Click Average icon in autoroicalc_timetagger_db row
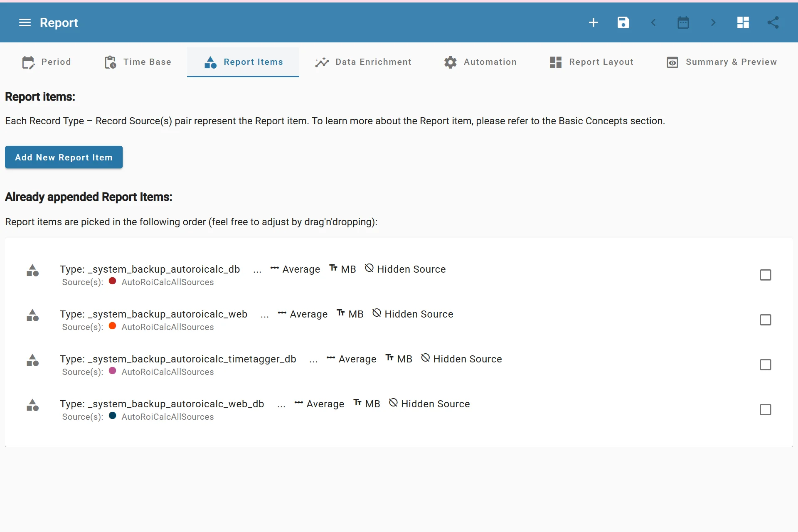The width and height of the screenshot is (798, 532). [x=330, y=358]
